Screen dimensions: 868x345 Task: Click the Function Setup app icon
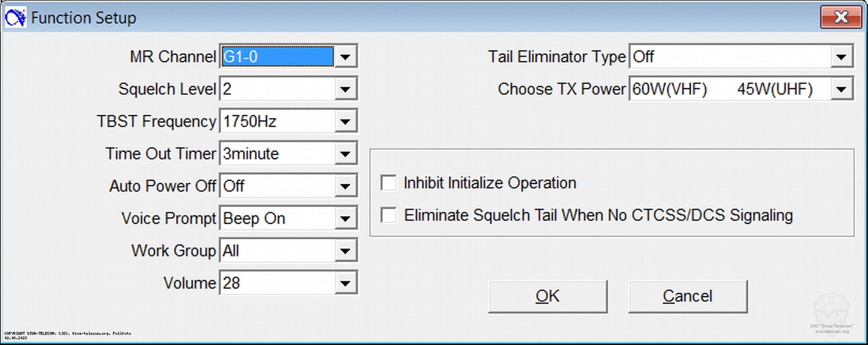pyautogui.click(x=15, y=18)
